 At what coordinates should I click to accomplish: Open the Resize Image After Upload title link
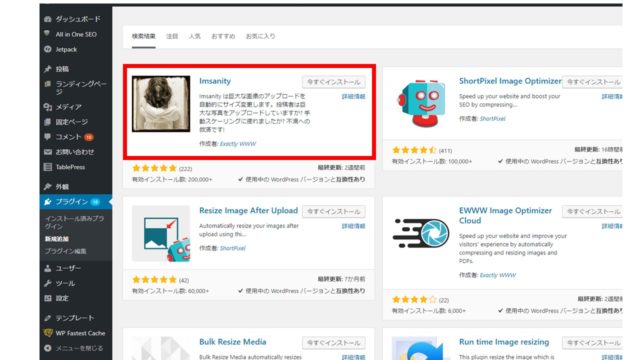pos(249,211)
